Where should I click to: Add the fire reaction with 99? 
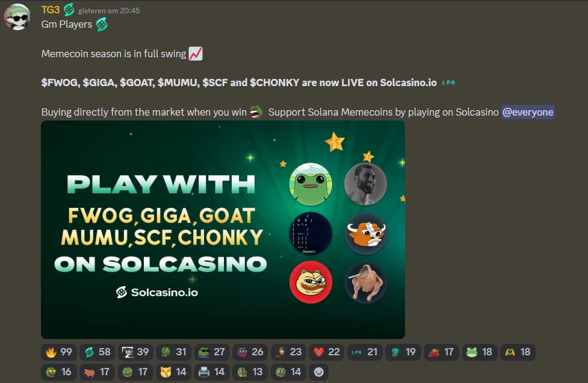[x=59, y=352]
